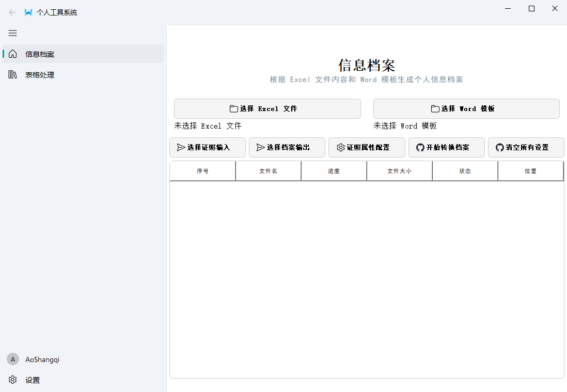Image resolution: width=567 pixels, height=392 pixels.
Task: Click the hamburger navigation menu icon
Action: click(12, 33)
